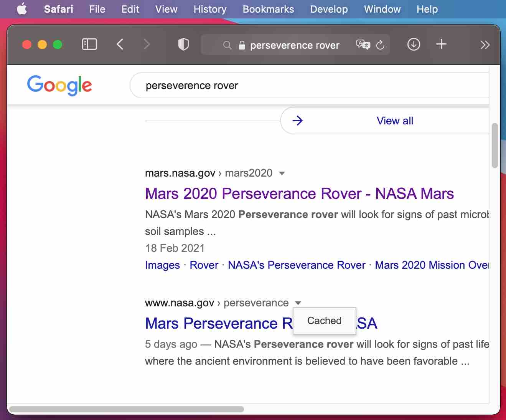Open the Window menu
The height and width of the screenshot is (420, 506).
click(382, 9)
